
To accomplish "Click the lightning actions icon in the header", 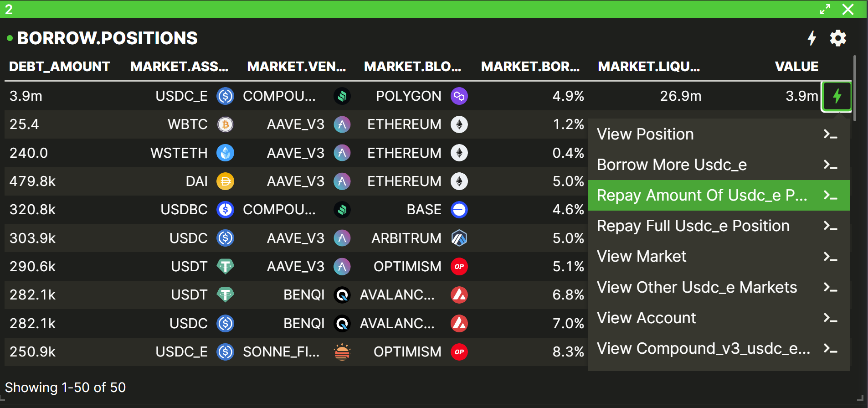I will (x=812, y=38).
